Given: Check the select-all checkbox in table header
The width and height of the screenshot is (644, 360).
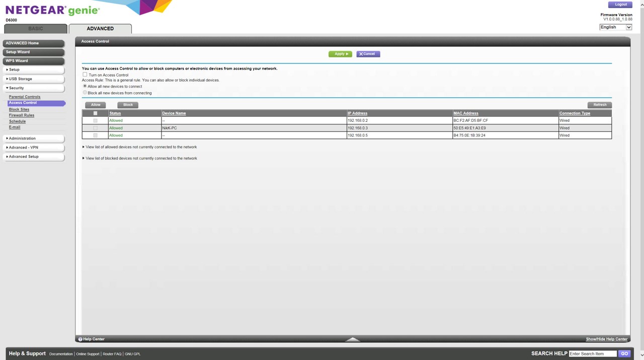Looking at the screenshot, I should (95, 113).
